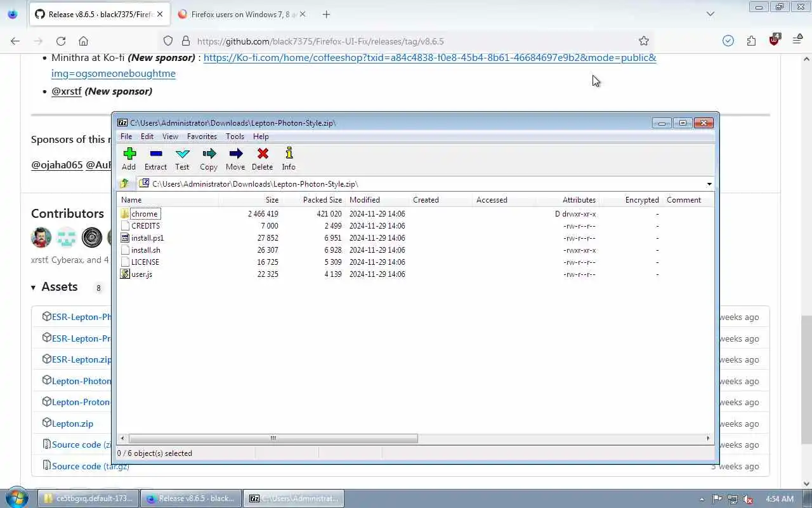Open a new Firefox tab
Screen dimensions: 812x508
(x=326, y=14)
